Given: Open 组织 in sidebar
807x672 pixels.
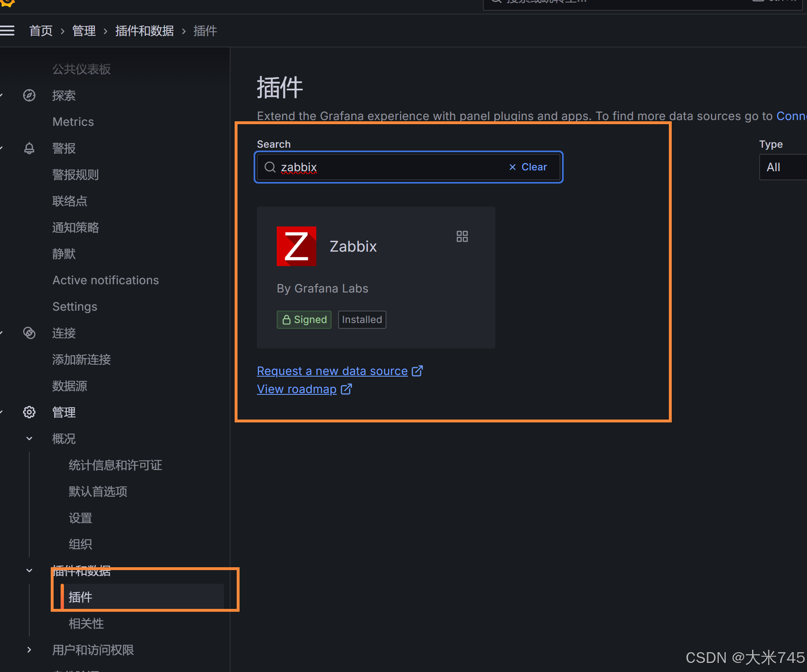Looking at the screenshot, I should [80, 544].
